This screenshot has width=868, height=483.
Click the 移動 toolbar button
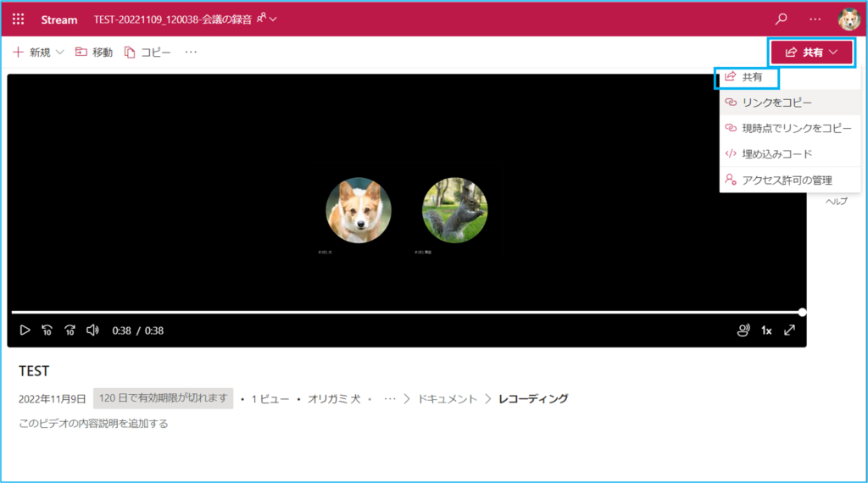[x=94, y=53]
